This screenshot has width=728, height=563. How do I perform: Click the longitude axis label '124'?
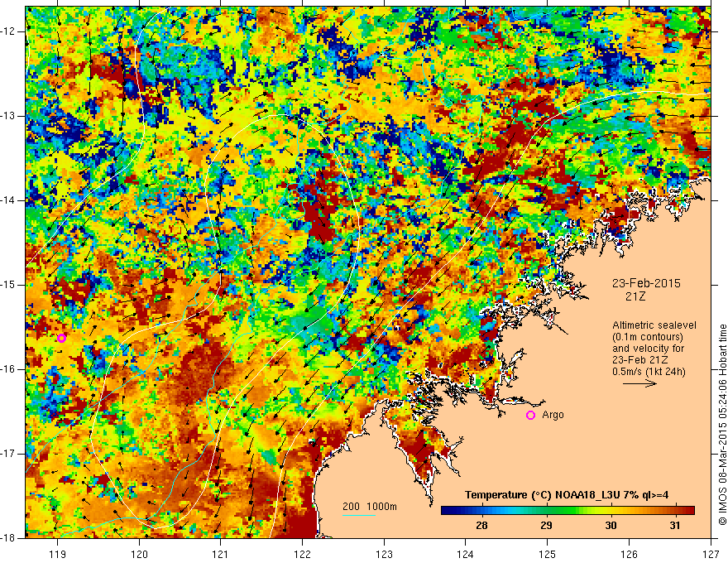(466, 554)
